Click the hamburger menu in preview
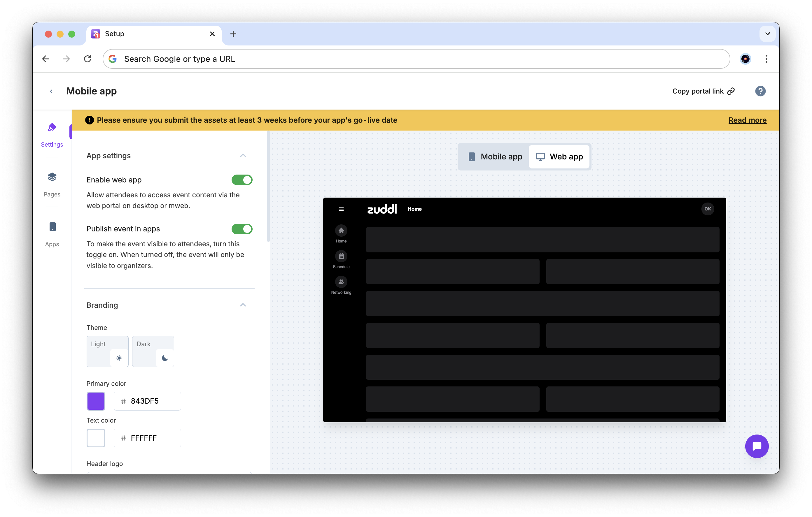 click(341, 209)
